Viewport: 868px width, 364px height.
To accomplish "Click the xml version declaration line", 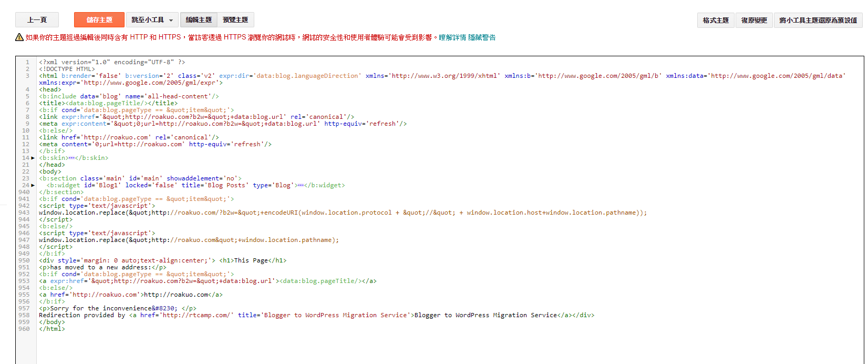I will (x=112, y=62).
